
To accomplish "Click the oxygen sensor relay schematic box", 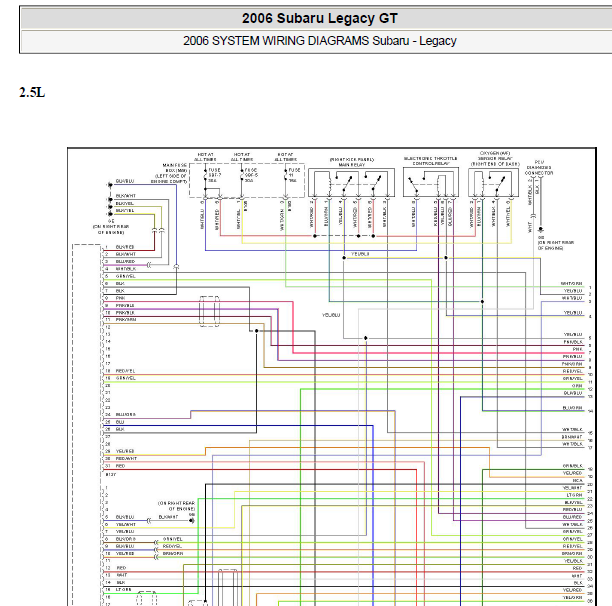I will click(x=493, y=182).
